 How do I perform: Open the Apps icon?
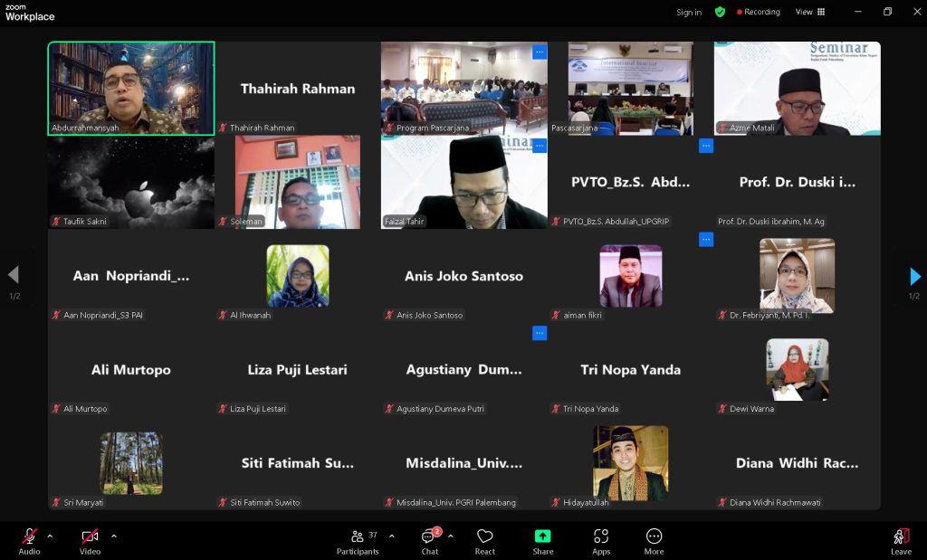pos(601,541)
